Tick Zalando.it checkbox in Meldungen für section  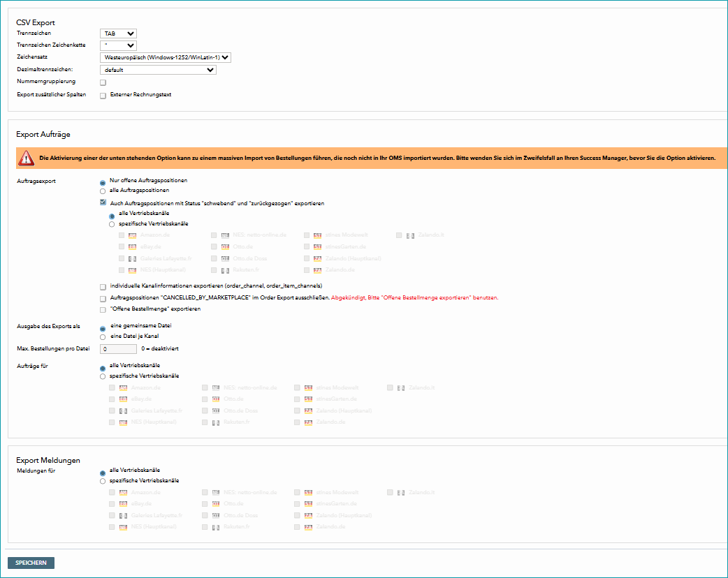click(x=390, y=493)
